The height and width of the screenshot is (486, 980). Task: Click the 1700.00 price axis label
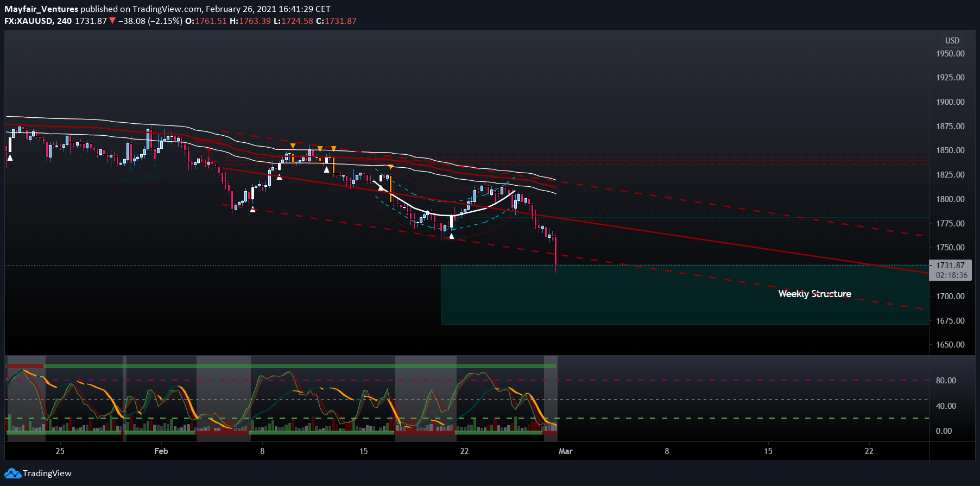click(x=950, y=296)
